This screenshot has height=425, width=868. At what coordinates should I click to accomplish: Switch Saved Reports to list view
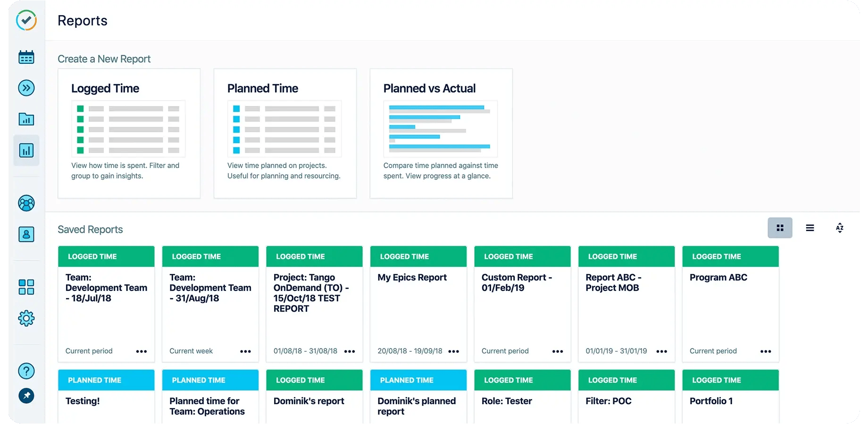[810, 228]
